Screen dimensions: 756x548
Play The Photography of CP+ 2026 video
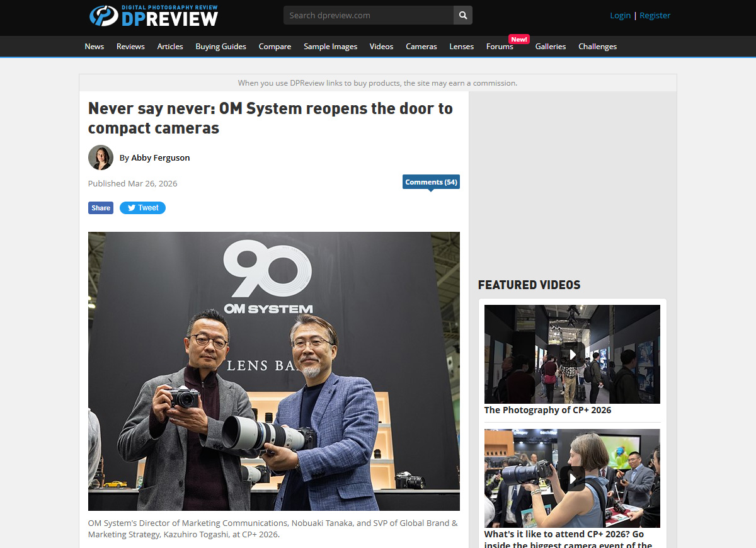point(572,355)
